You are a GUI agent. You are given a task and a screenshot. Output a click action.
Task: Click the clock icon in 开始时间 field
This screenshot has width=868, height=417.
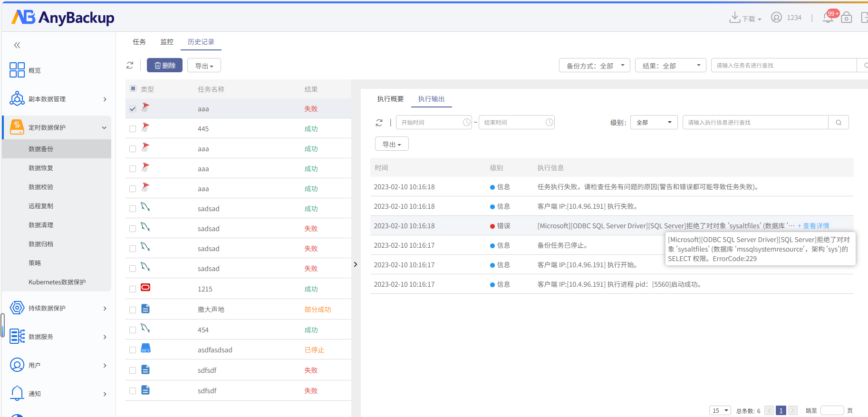tap(467, 122)
